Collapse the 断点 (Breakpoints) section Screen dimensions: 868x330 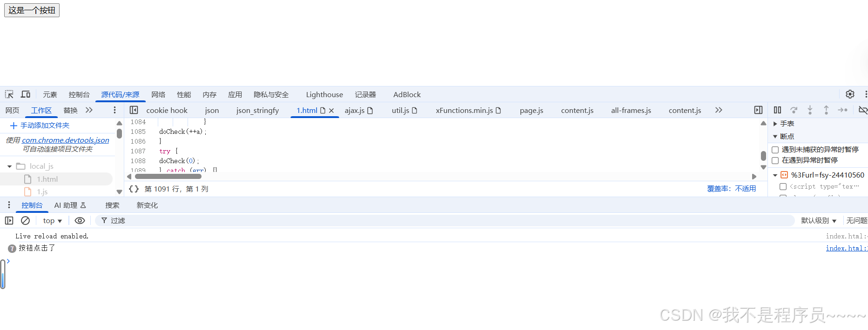point(775,137)
